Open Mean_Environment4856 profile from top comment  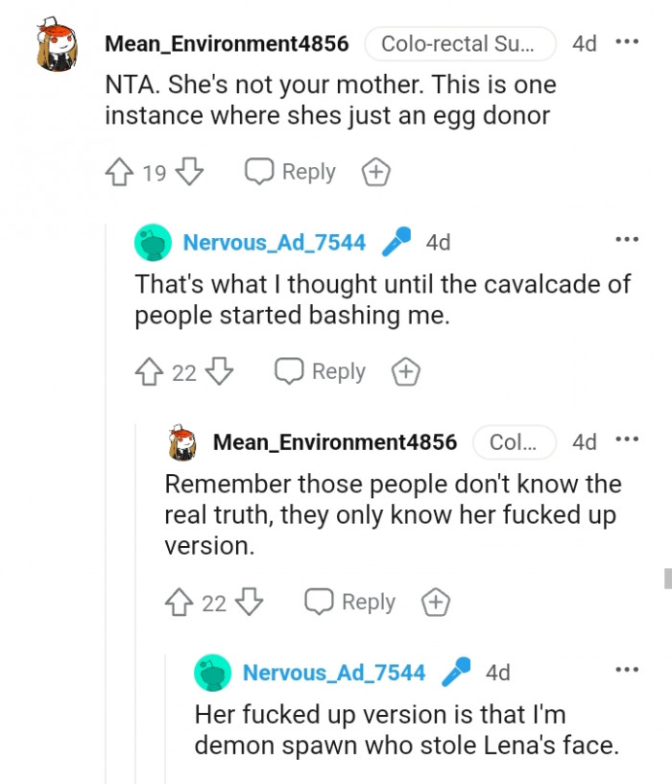(227, 43)
